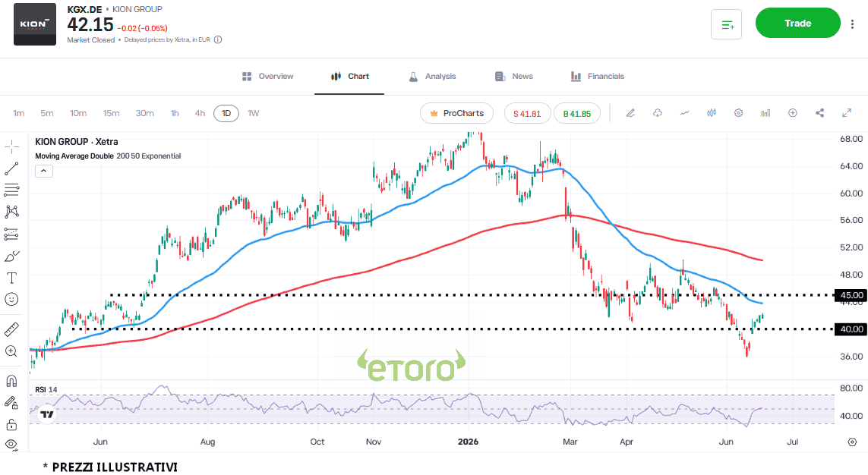Viewport: 868px width, 475px height.
Task: Click the KION GROUP · Xetra chart title
Action: (x=77, y=142)
